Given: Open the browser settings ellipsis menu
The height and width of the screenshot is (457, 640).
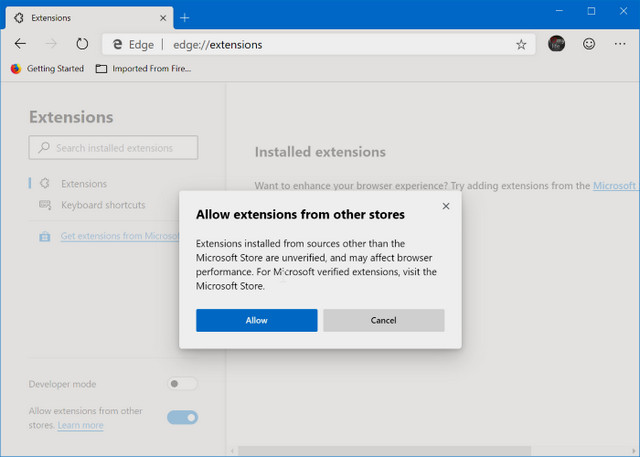Looking at the screenshot, I should [x=620, y=44].
